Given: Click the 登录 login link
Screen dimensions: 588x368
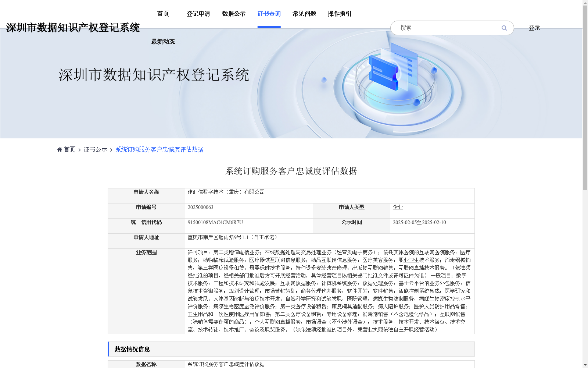Looking at the screenshot, I should pos(534,28).
